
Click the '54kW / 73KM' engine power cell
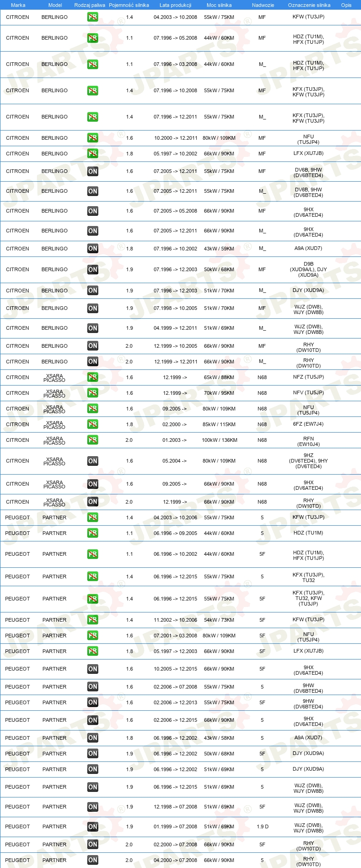tap(219, 620)
